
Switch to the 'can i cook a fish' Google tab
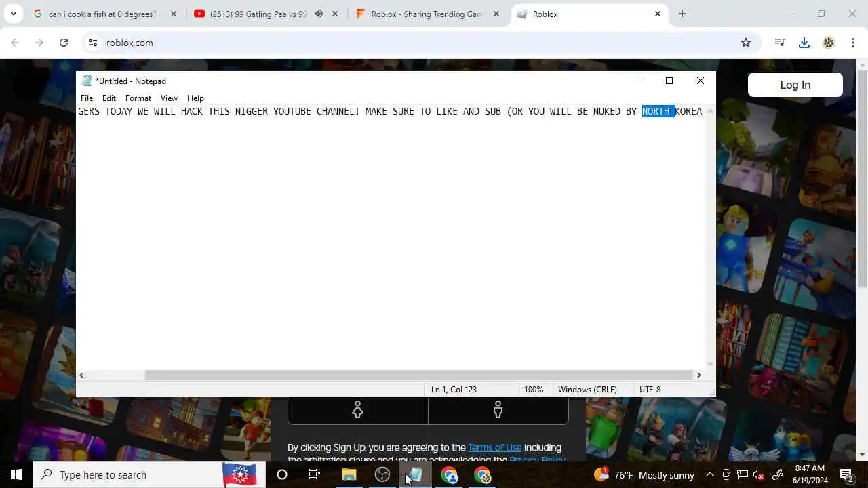click(102, 14)
